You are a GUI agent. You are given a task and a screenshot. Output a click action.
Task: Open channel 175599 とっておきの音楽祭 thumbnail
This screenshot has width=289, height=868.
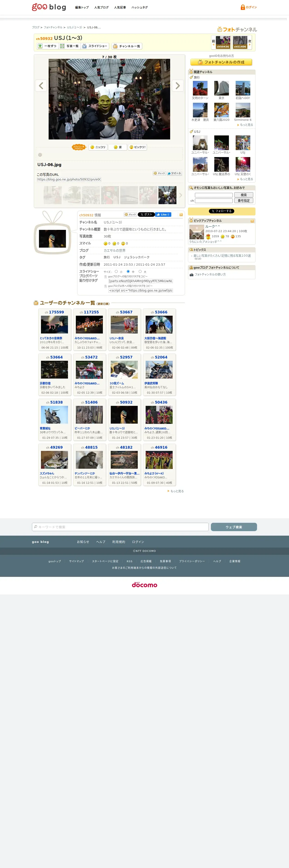pyautogui.click(x=54, y=324)
